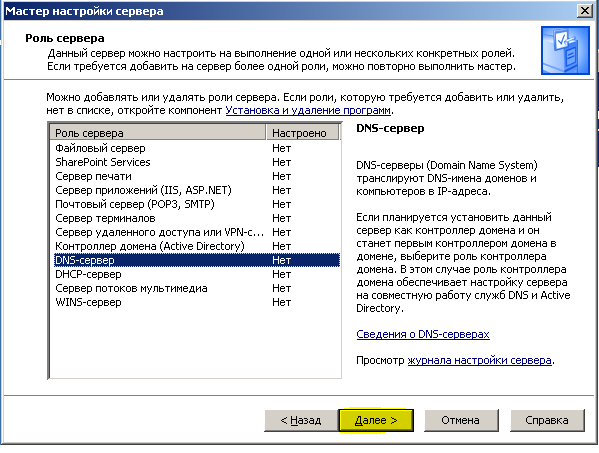Click the Далее button to continue

[x=376, y=421]
